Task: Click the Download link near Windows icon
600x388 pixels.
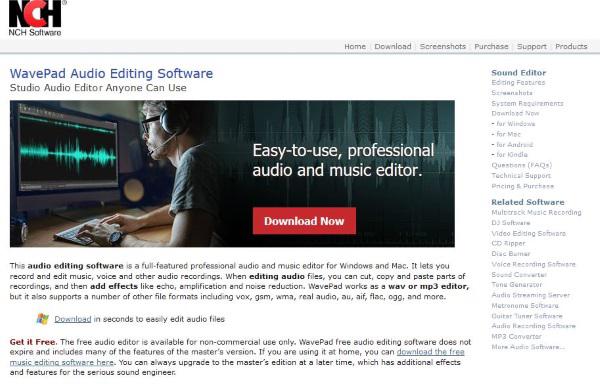Action: (73, 319)
